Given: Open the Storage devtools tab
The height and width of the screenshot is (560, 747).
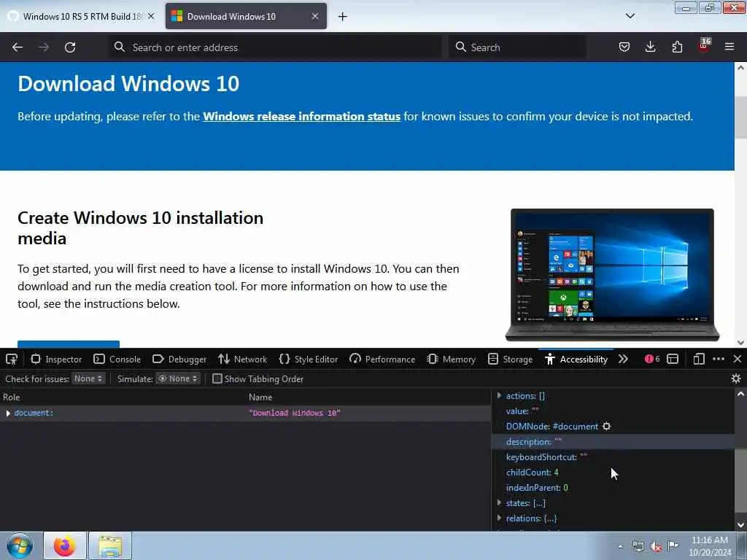Looking at the screenshot, I should coord(511,359).
